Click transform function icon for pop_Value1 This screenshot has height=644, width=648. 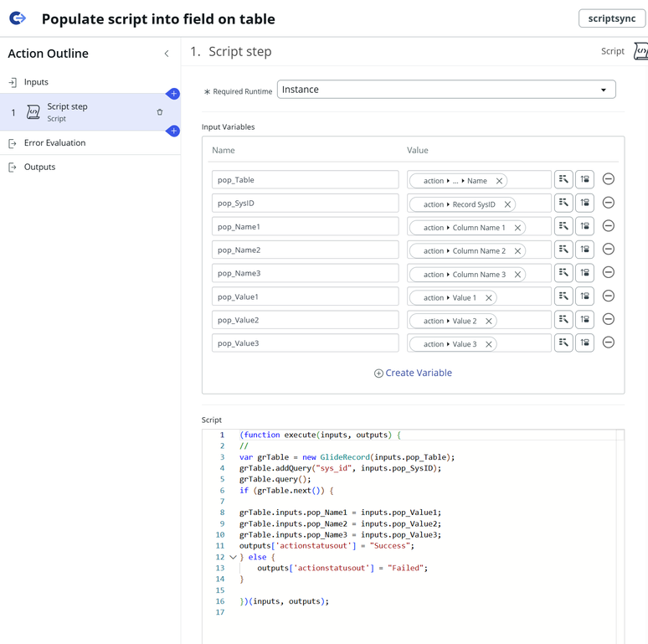584,296
